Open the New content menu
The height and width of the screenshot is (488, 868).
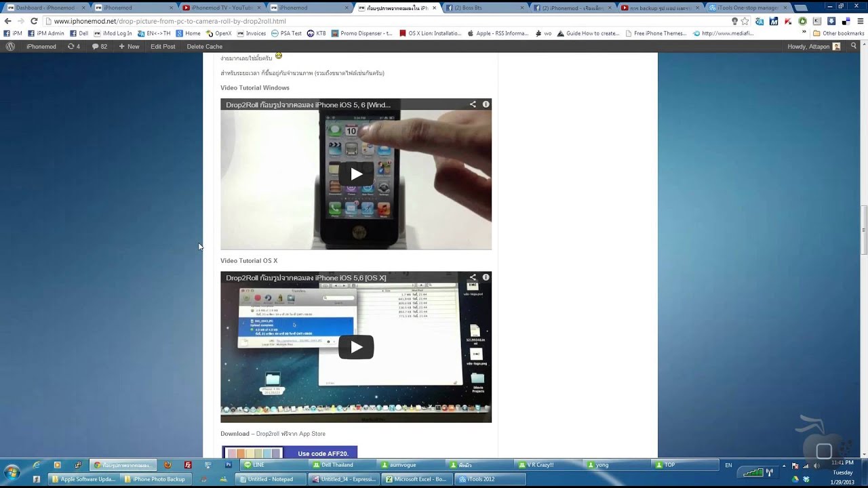click(x=129, y=46)
